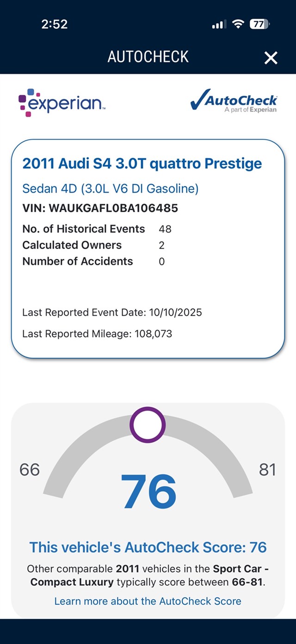Tap the battery level indicator
Image resolution: width=296 pixels, height=644 pixels.
pos(259,25)
